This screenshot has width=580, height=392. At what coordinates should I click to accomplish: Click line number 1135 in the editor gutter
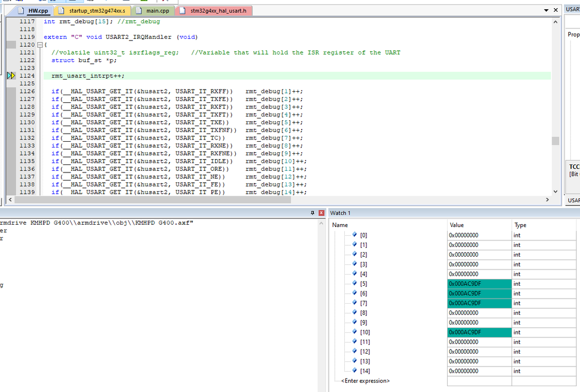(27, 161)
